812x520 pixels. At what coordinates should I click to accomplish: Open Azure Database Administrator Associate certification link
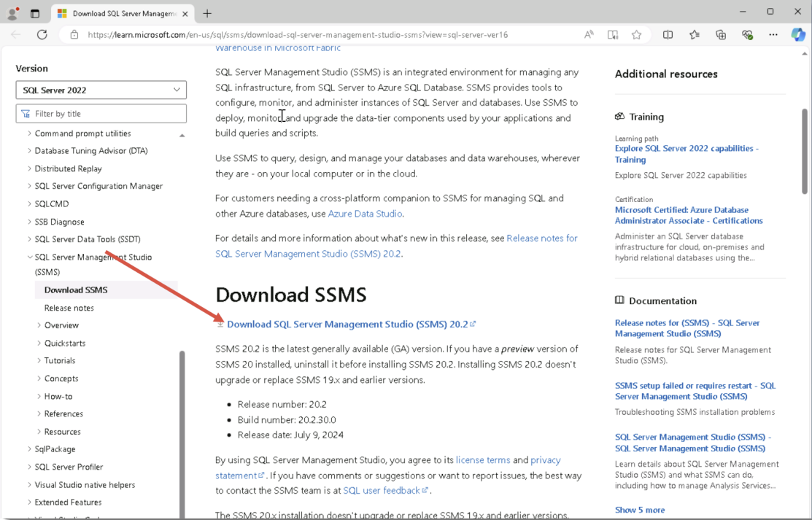pyautogui.click(x=689, y=215)
